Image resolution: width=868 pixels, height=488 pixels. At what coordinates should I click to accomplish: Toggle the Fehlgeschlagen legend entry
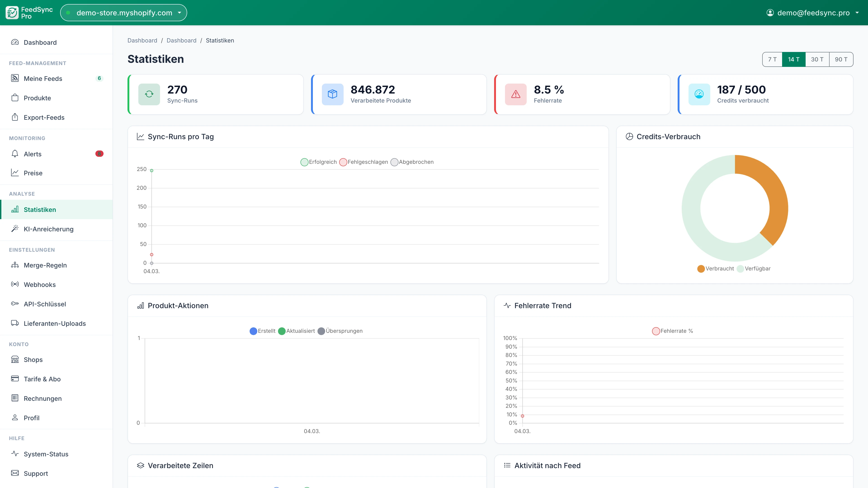[364, 162]
